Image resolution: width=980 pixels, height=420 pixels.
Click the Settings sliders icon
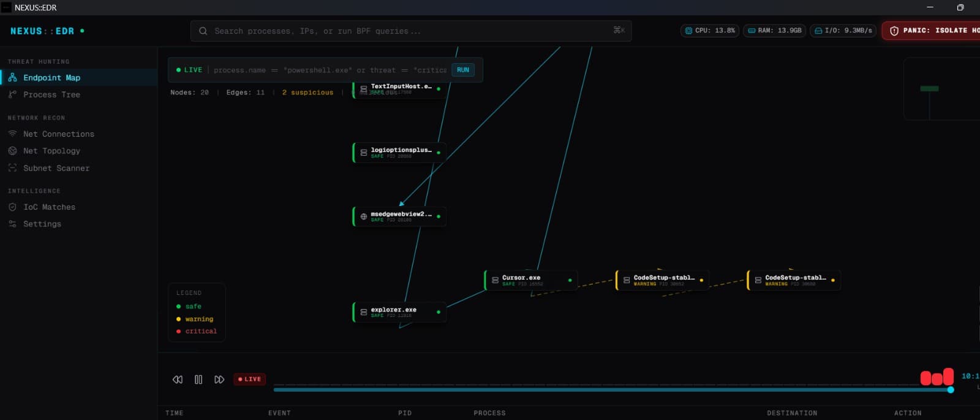[x=12, y=224]
